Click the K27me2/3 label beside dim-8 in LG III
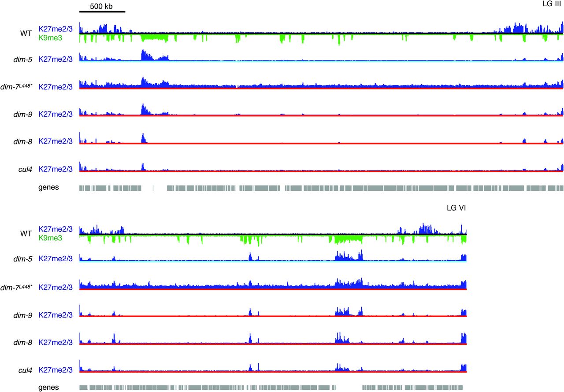564x392 pixels. click(56, 141)
